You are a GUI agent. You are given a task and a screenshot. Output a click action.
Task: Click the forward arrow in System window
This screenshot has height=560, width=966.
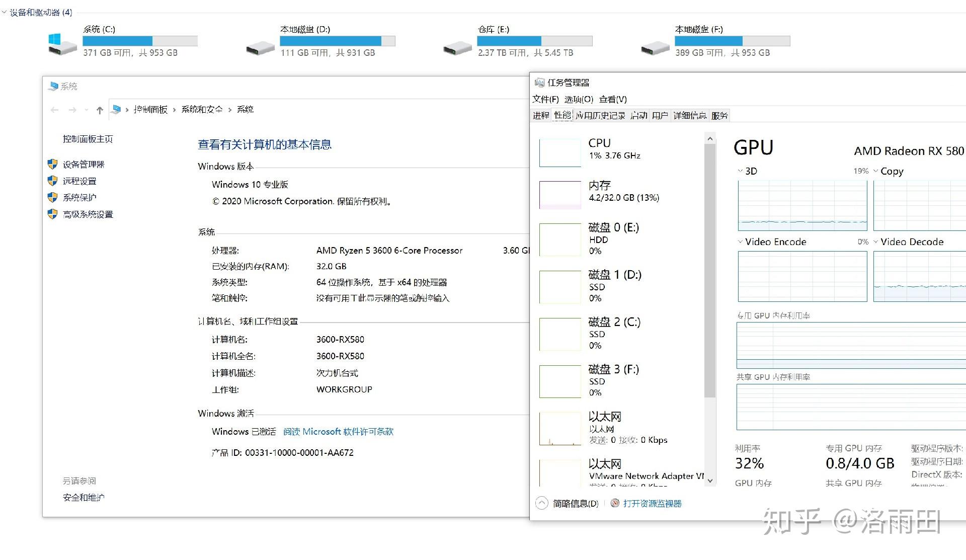72,110
